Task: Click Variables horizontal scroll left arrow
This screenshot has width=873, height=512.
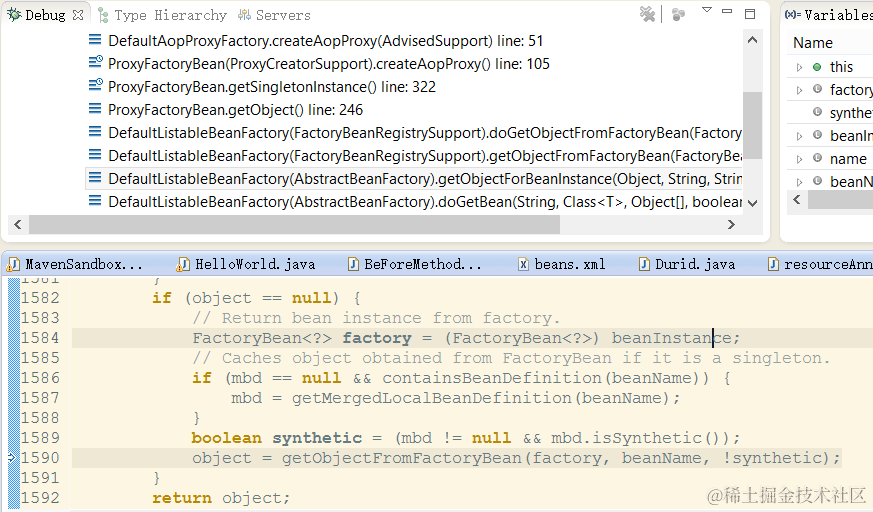Action: click(797, 199)
